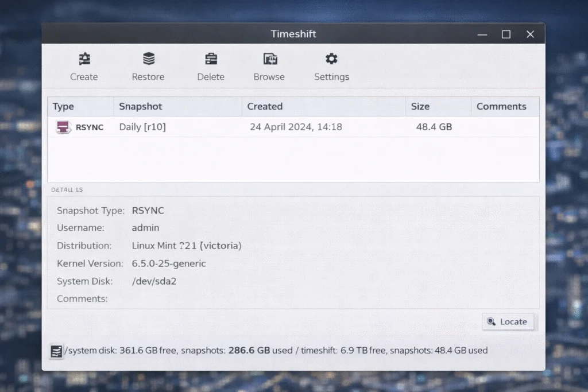Click the Create snapshot icon

pos(84,59)
